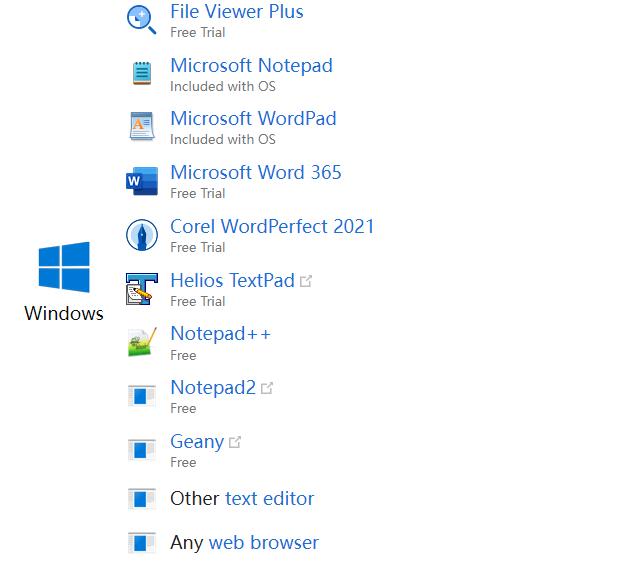The image size is (626, 564).
Task: Open the Microsoft Word 365 link
Action: click(256, 172)
